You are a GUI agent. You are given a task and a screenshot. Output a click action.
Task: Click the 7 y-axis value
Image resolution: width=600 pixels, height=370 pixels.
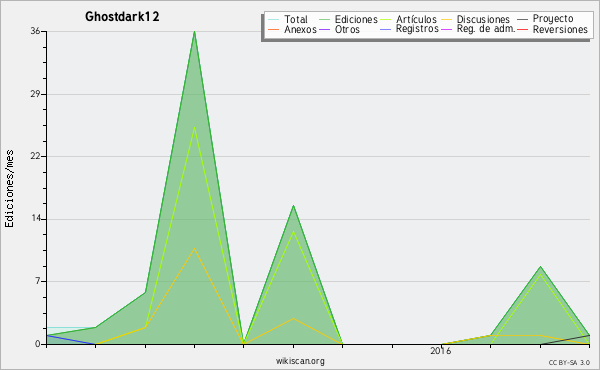tap(38, 281)
